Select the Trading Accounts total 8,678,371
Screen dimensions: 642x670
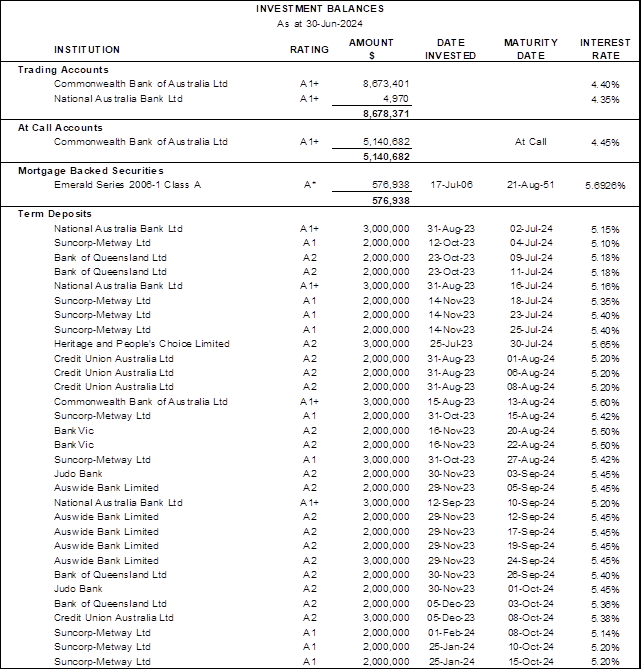386,114
